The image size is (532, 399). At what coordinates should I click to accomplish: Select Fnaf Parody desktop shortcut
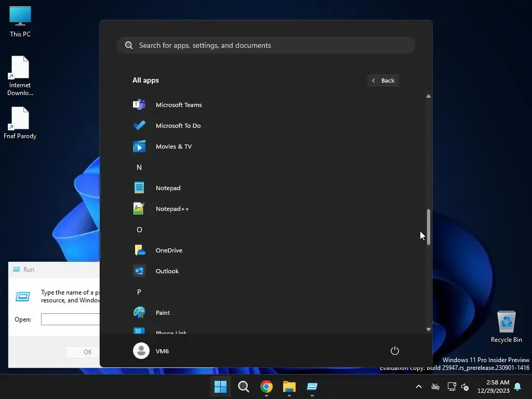point(20,123)
